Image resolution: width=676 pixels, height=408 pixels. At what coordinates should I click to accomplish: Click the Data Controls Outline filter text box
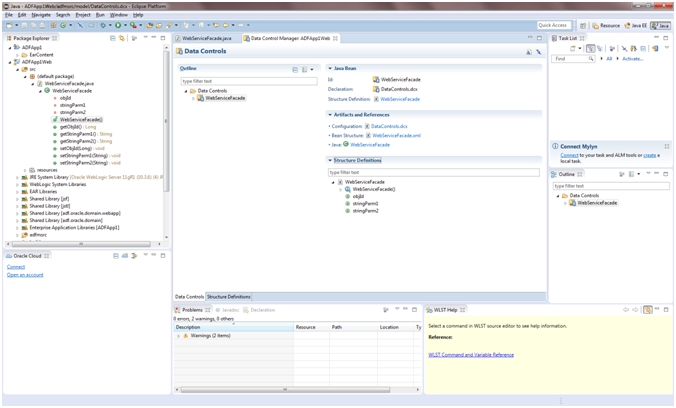[249, 81]
